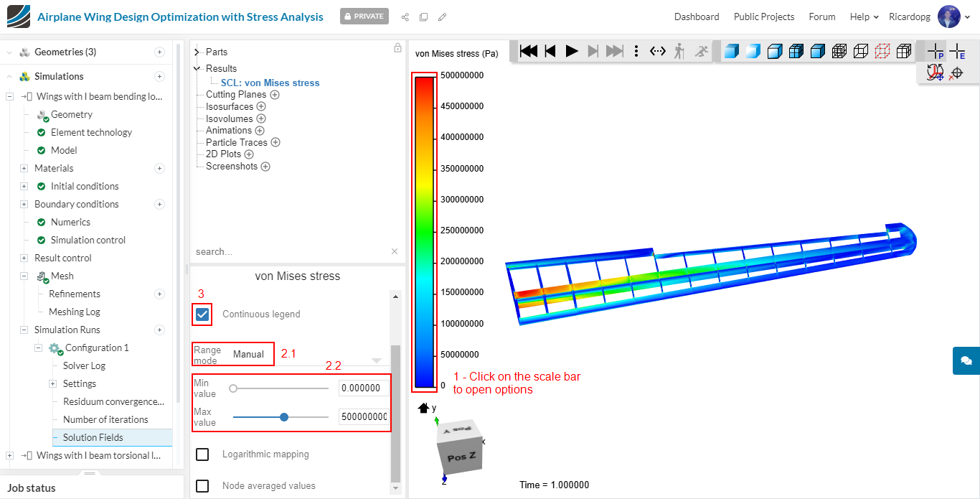Collapse the Geometries section chevron

(x=9, y=52)
